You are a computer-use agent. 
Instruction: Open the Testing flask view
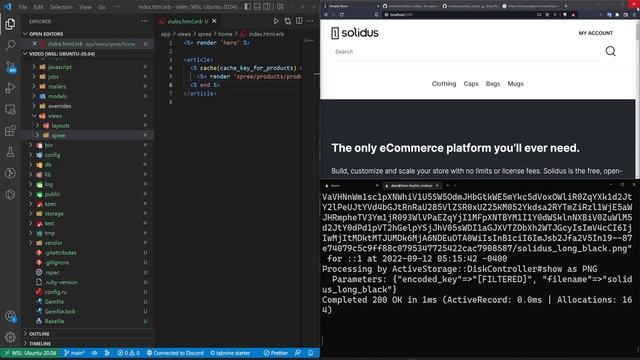point(10,152)
